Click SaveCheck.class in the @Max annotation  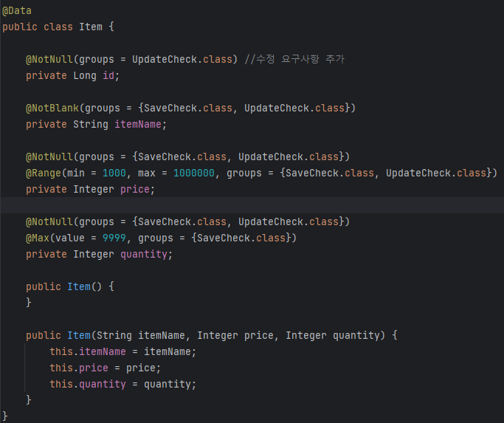tap(241, 238)
